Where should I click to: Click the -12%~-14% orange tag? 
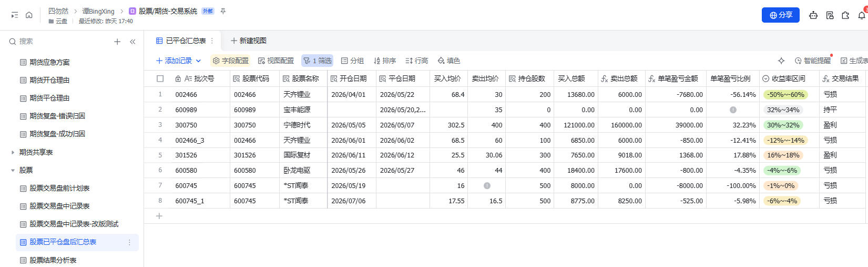[x=785, y=141]
